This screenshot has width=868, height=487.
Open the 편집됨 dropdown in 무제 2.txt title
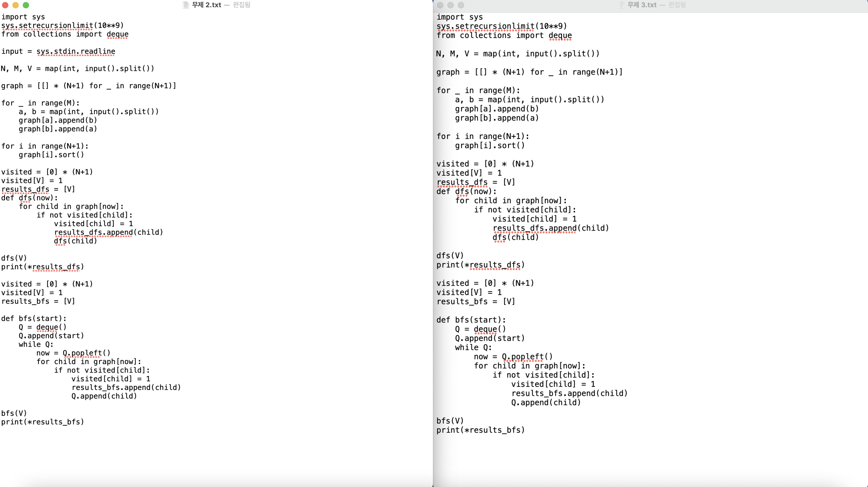pos(241,5)
